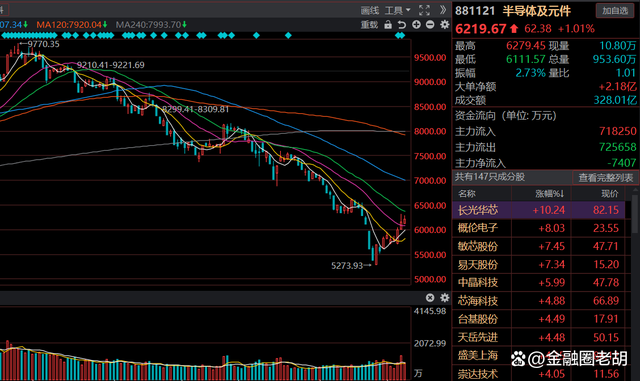Click the 4145.98 volume axis label
Screen dimensions: 640x381
pyautogui.click(x=430, y=311)
